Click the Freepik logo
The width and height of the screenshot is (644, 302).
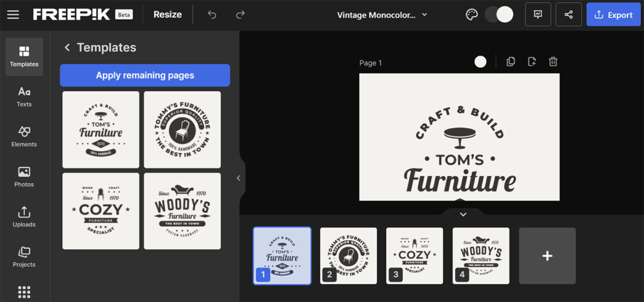click(x=71, y=15)
